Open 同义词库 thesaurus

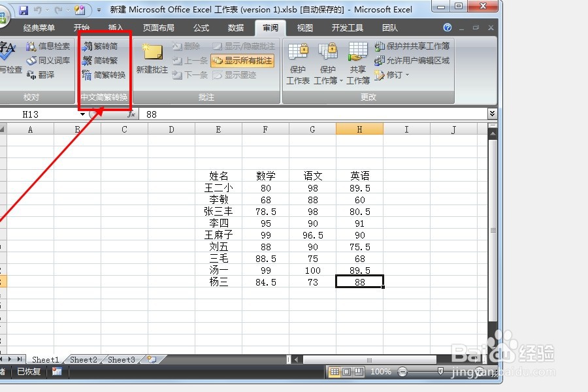(x=48, y=60)
